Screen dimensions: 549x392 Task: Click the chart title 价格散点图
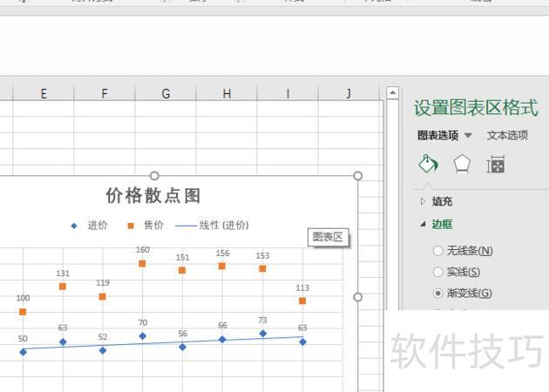(153, 195)
